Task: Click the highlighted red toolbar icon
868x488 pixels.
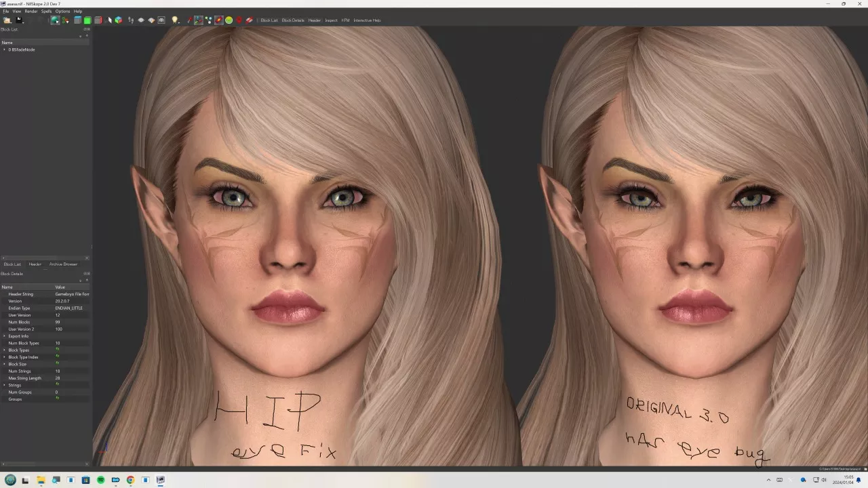Action: tap(219, 20)
